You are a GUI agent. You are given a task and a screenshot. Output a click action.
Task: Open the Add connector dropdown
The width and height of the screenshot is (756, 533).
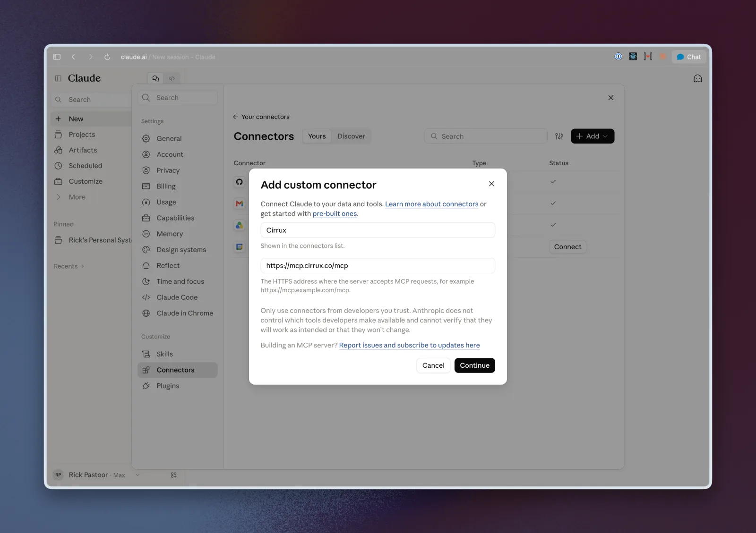click(x=593, y=136)
